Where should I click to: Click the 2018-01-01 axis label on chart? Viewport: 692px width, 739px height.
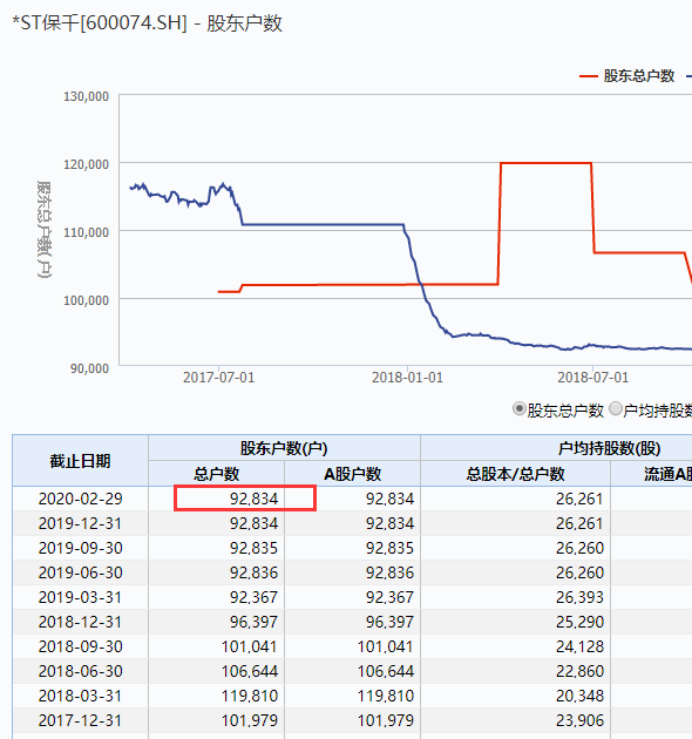[407, 378]
